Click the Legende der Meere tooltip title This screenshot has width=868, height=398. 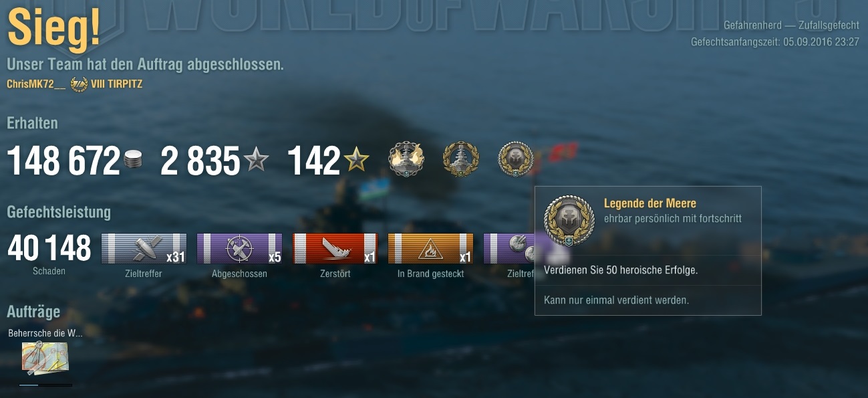click(x=650, y=203)
